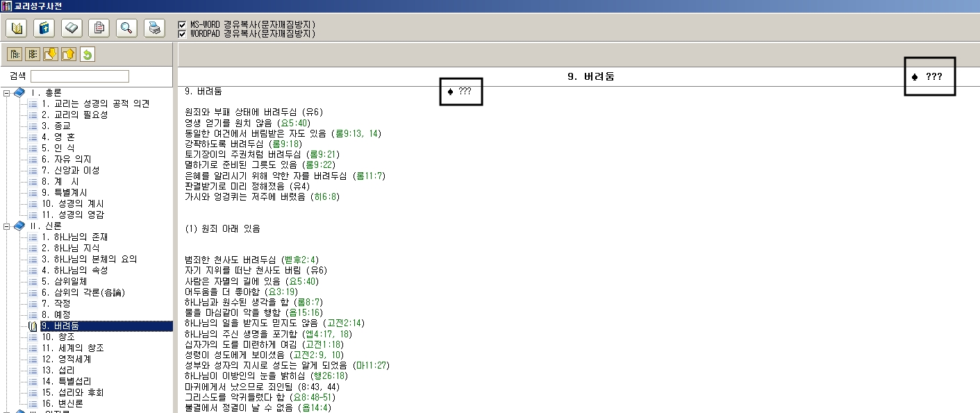Viewport: 980px width, 413px height.
Task: Collapse the Ⅰ. 총론 tree node
Action: point(6,93)
